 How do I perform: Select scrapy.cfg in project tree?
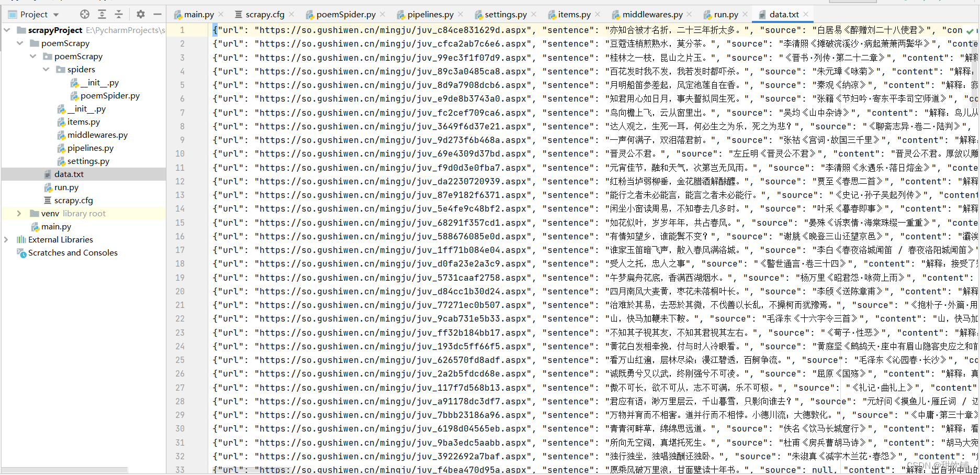(73, 200)
